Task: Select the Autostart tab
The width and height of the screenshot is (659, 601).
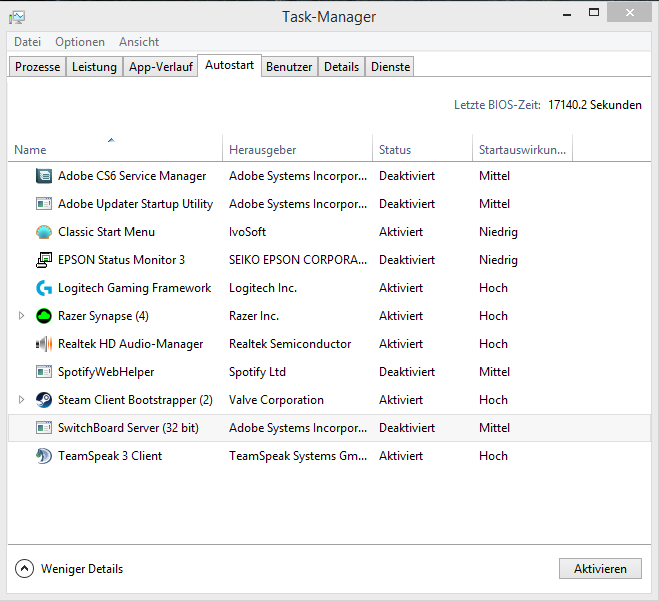Action: click(x=229, y=66)
